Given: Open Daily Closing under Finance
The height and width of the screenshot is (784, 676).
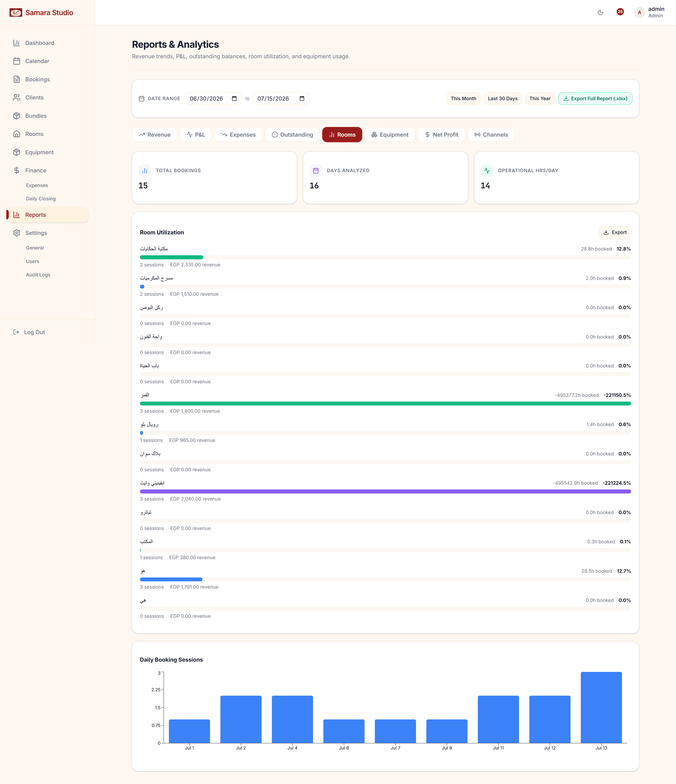Looking at the screenshot, I should pyautogui.click(x=41, y=199).
